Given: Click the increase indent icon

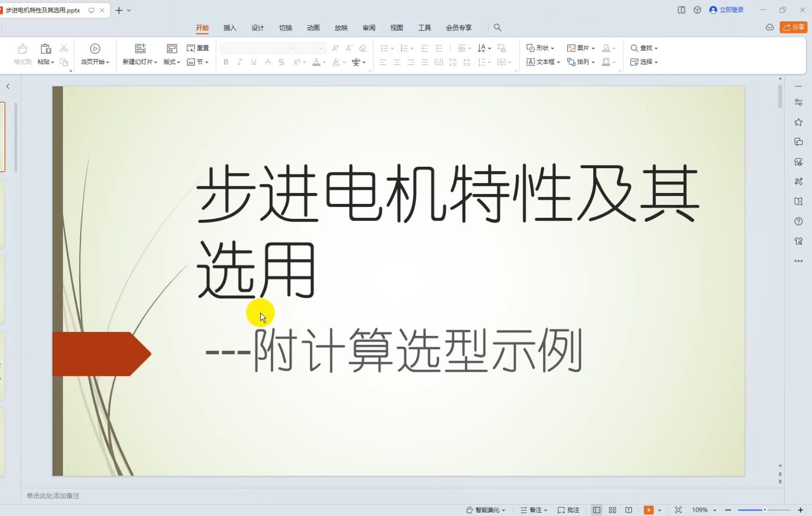Looking at the screenshot, I should click(x=438, y=48).
